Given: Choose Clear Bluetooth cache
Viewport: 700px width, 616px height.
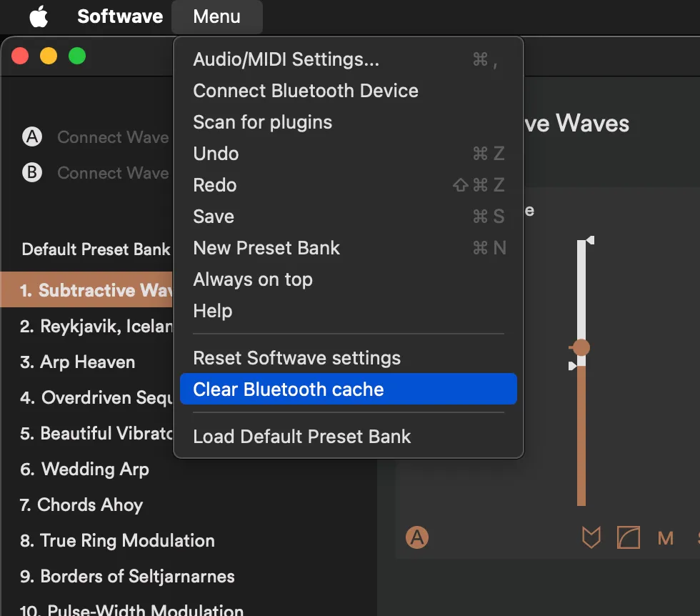Looking at the screenshot, I should [x=289, y=389].
